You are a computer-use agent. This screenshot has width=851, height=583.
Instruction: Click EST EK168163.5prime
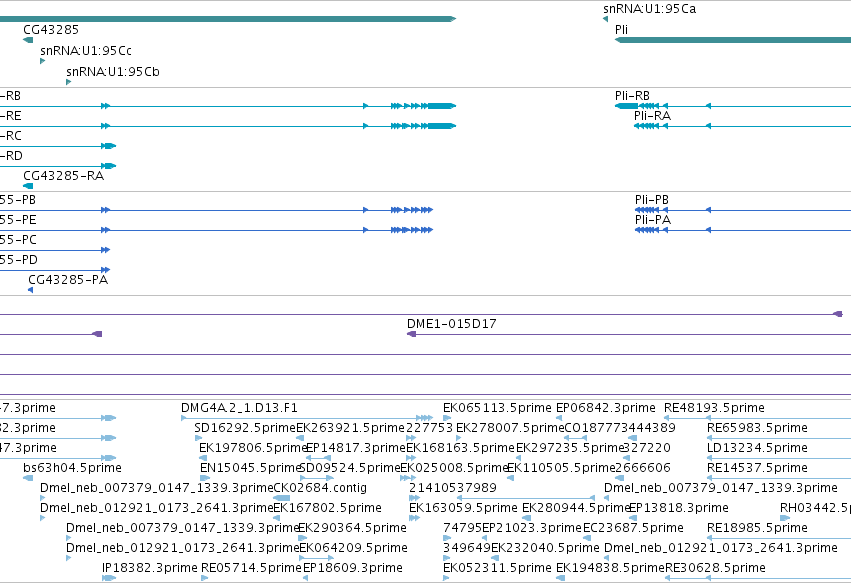coord(460,448)
